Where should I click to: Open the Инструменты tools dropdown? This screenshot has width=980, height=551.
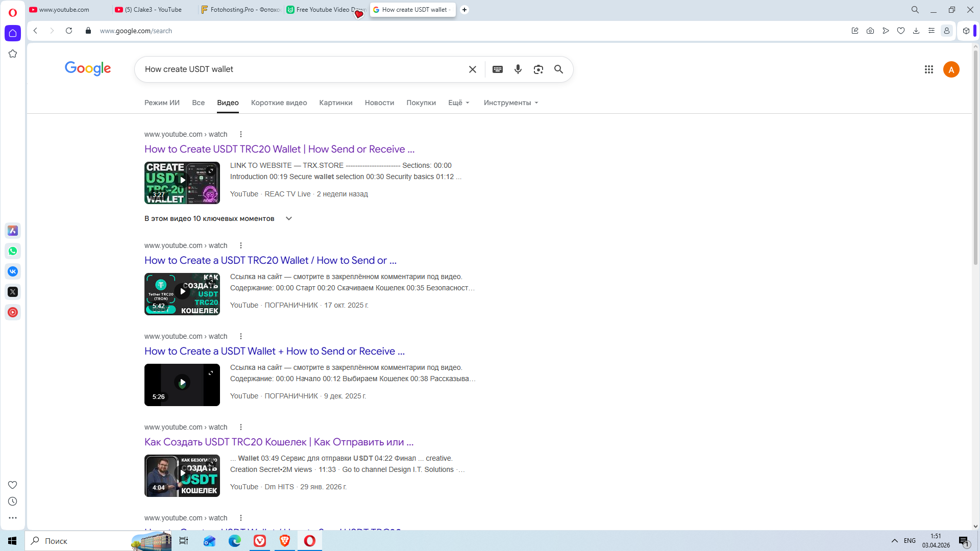click(510, 103)
